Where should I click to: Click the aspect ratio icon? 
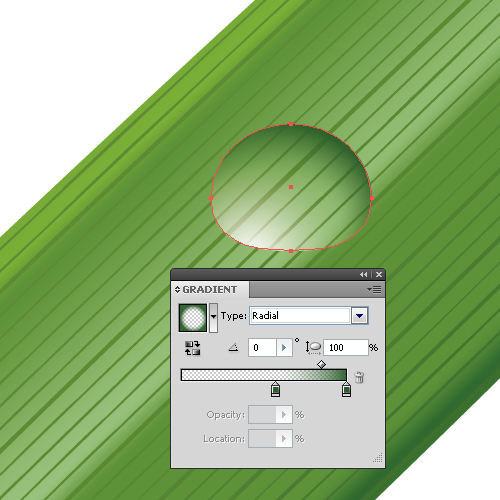313,348
